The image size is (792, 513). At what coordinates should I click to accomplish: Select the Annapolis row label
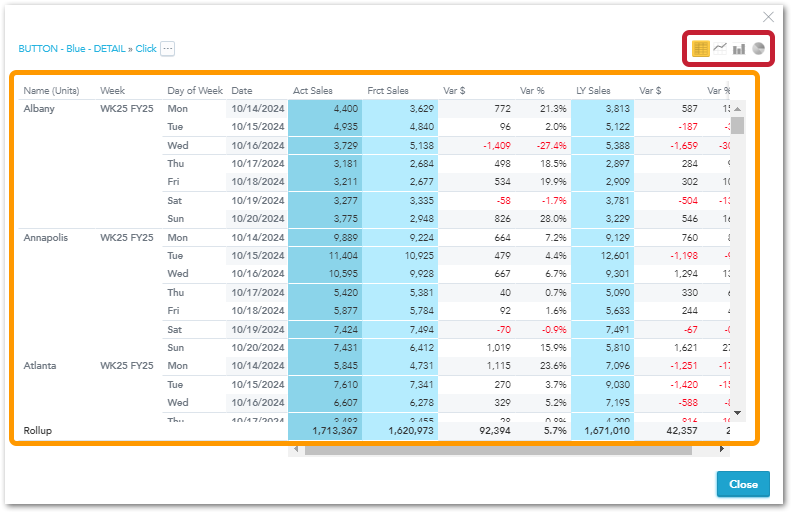[46, 238]
